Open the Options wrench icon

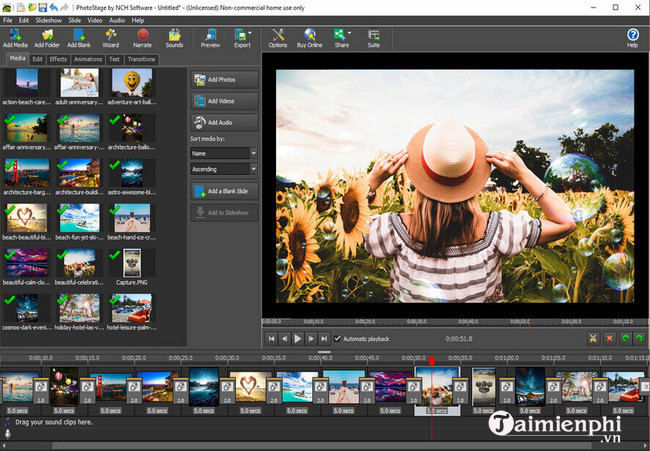[x=278, y=36]
